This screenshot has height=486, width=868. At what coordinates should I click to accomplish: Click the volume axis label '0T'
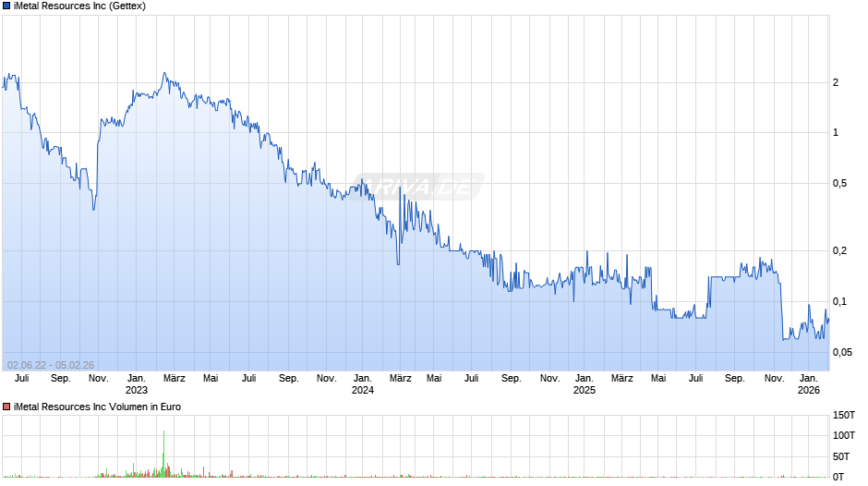point(838,477)
